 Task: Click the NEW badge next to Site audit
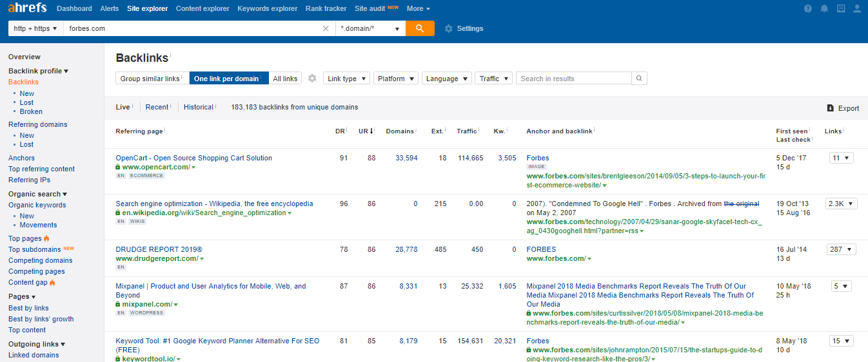393,7
